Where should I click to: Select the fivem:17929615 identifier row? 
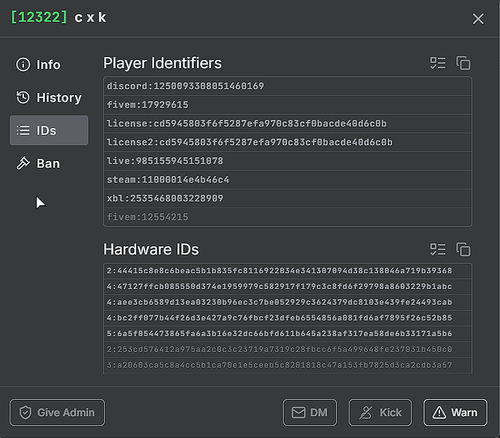point(287,105)
